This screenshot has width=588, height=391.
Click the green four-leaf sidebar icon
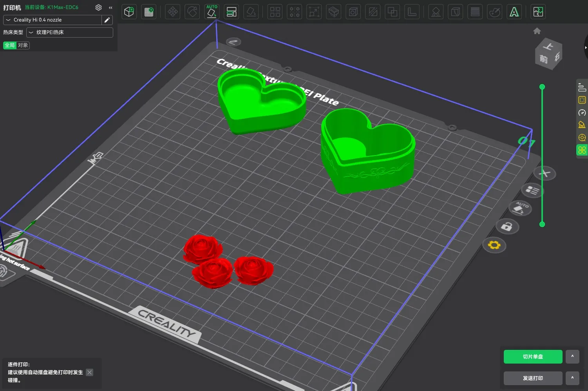pos(582,150)
